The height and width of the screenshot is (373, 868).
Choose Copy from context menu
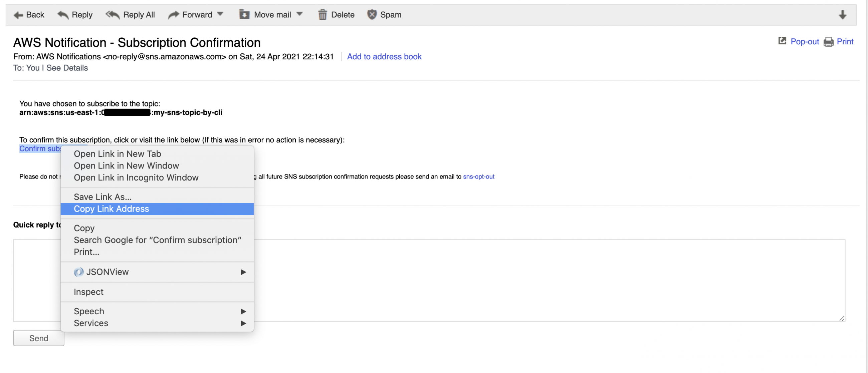click(157, 228)
